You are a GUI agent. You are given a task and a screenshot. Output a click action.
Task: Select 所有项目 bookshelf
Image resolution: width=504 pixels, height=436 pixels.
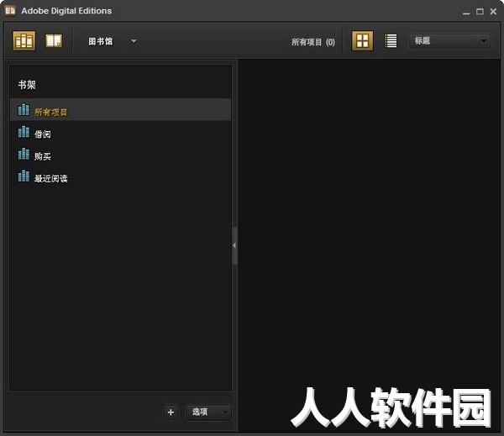click(x=120, y=110)
